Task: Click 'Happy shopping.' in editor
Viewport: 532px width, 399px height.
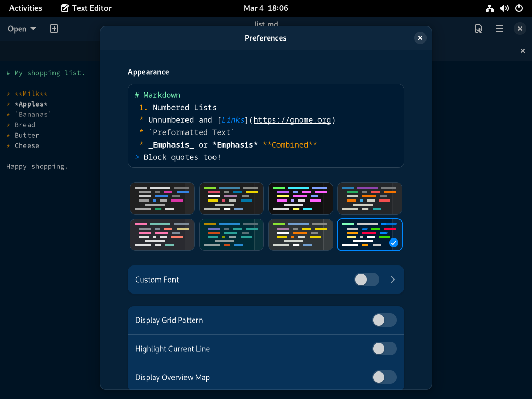Action: (x=37, y=167)
